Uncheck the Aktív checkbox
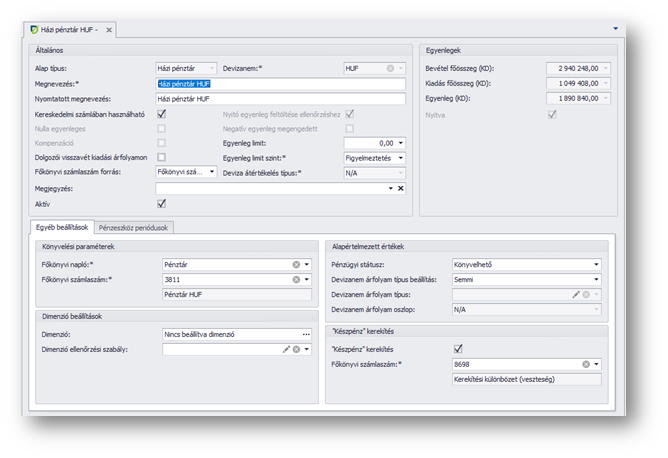This screenshot has height=458, width=668. pos(162,204)
